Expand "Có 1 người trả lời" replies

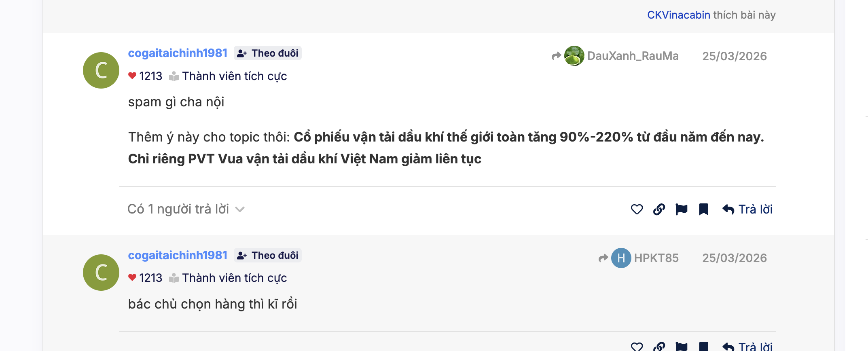tap(186, 209)
